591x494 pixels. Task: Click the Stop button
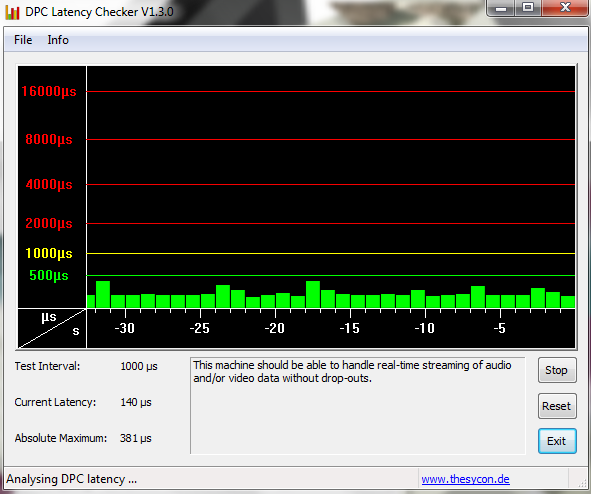click(x=557, y=370)
